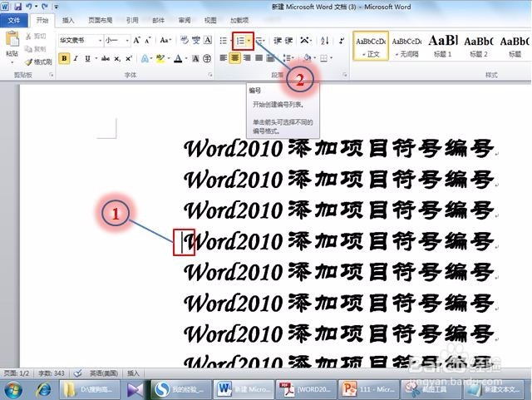The height and width of the screenshot is (400, 532).
Task: Click the Copy (复制) button
Action: [36, 49]
